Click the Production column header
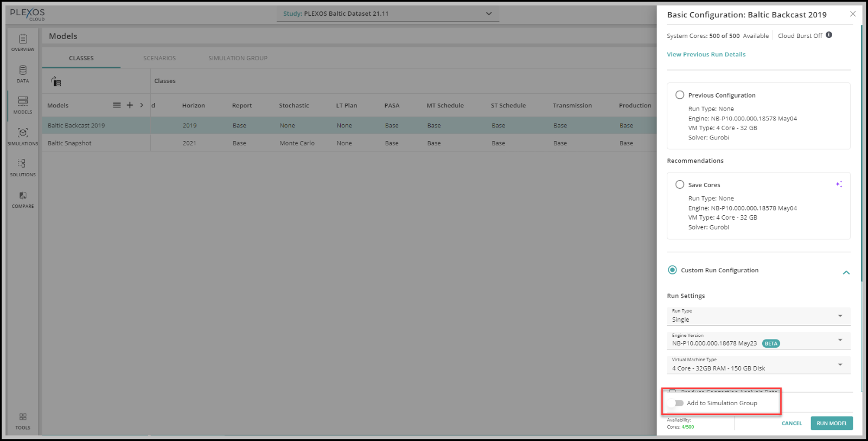 click(x=635, y=106)
